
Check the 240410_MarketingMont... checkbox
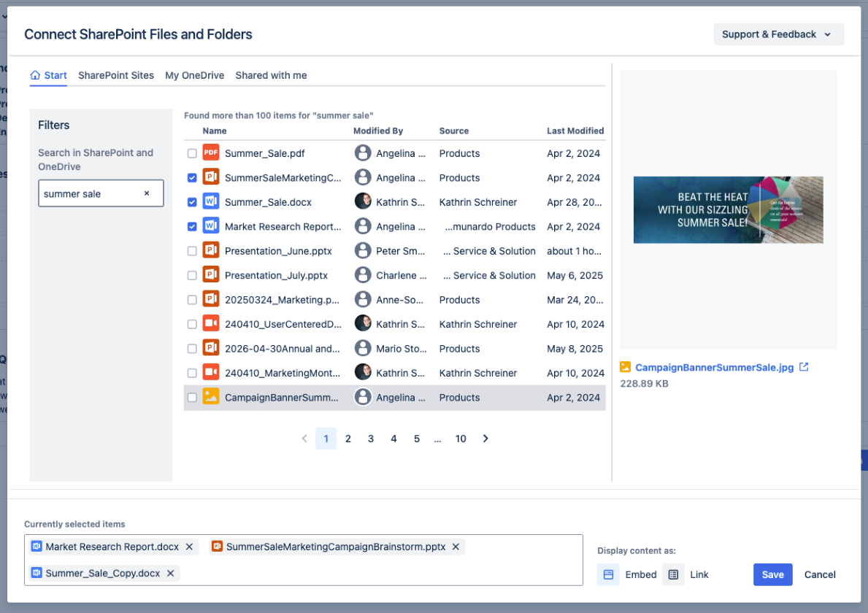tap(192, 373)
